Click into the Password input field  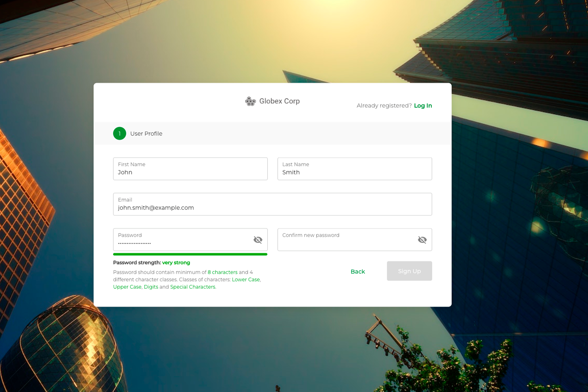tap(190, 239)
